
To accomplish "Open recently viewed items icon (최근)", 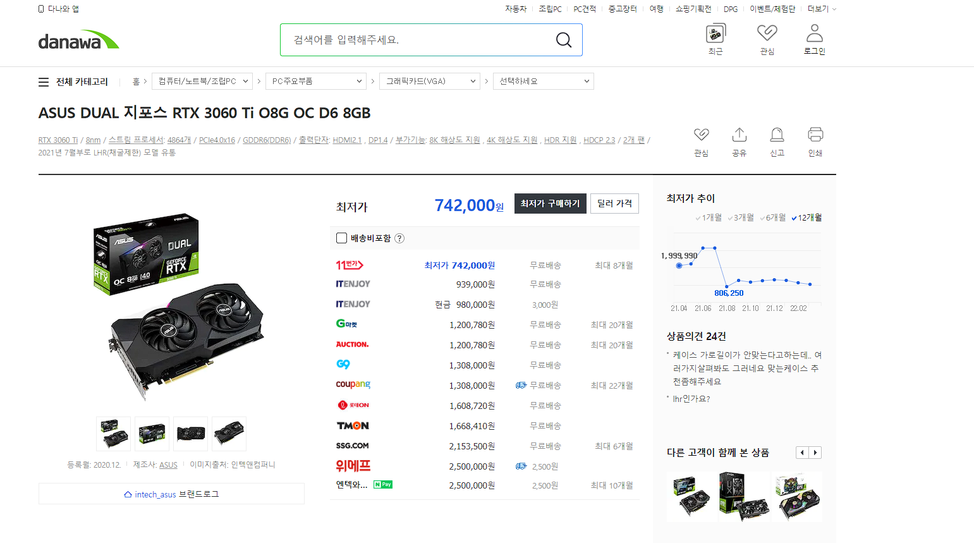I will pos(715,33).
